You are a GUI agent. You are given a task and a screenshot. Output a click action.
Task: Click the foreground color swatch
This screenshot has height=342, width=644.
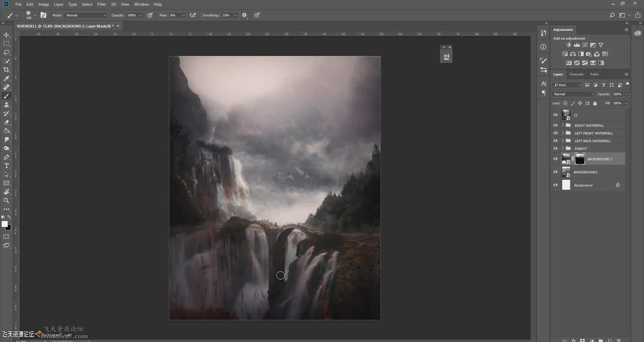click(4, 224)
